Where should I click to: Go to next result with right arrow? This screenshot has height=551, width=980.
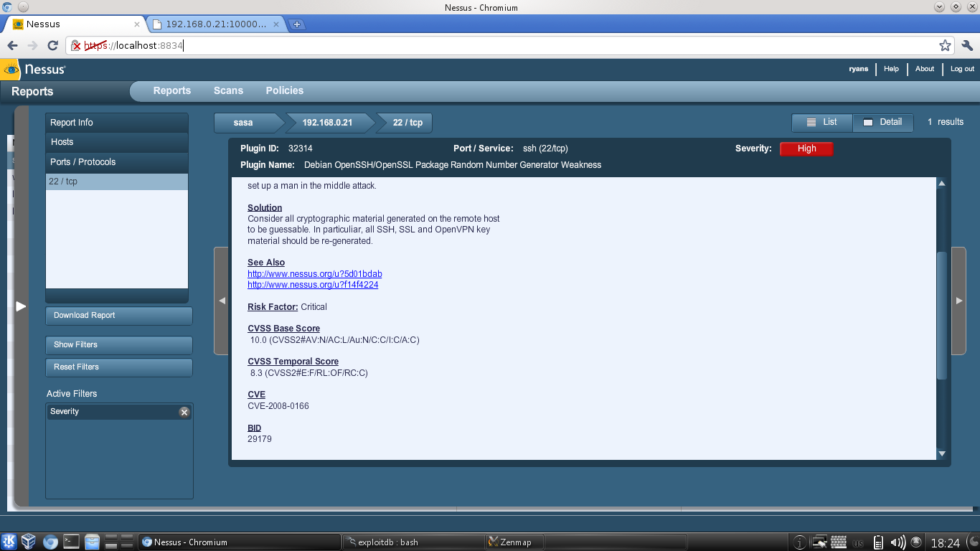959,301
